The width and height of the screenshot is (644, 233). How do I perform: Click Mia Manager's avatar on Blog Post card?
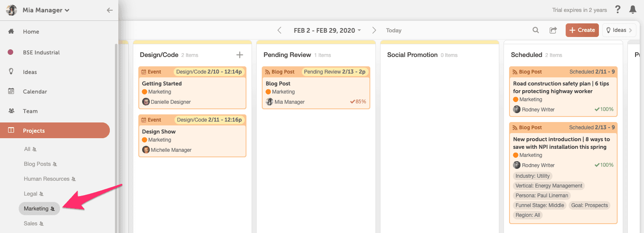[x=269, y=102]
